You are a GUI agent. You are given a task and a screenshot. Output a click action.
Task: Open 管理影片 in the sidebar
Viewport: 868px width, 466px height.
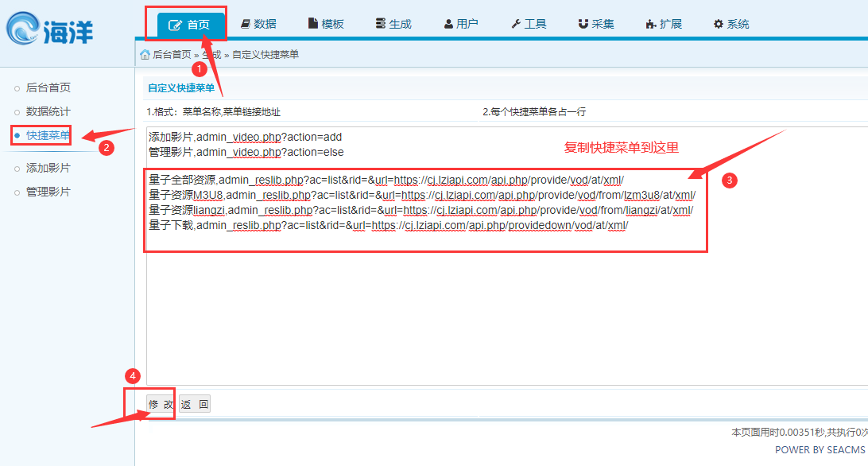48,192
